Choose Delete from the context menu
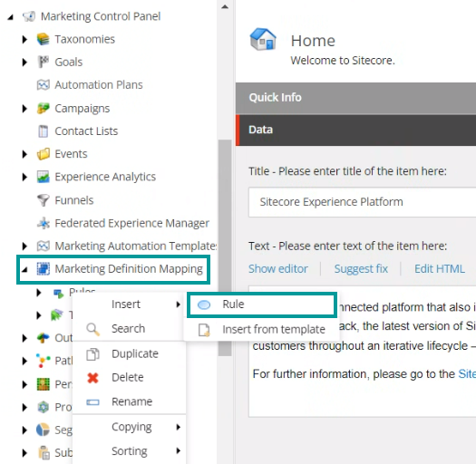The width and height of the screenshot is (476, 464). (x=129, y=378)
